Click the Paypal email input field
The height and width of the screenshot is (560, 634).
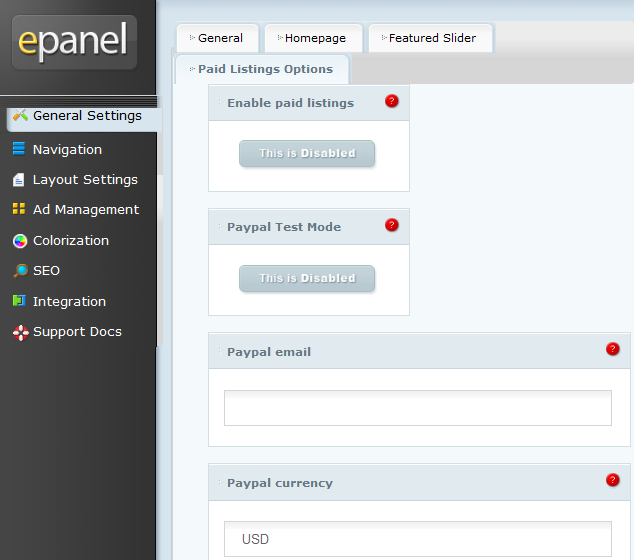point(418,408)
